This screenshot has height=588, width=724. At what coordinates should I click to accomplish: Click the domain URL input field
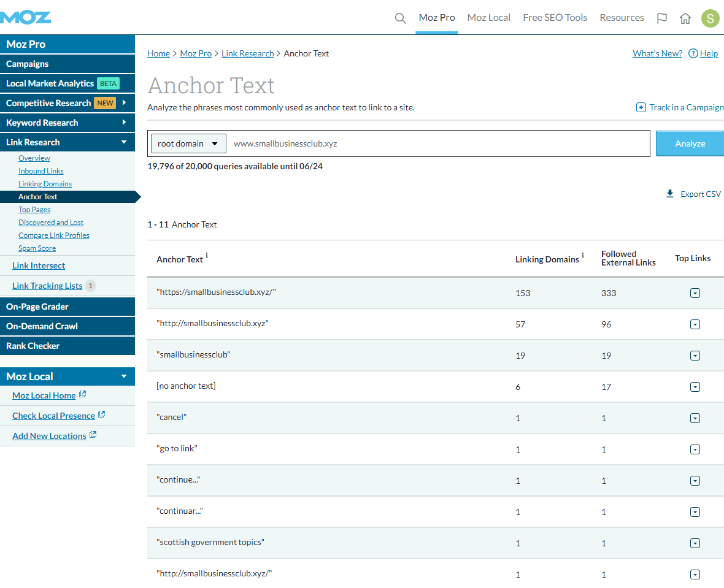[x=439, y=143]
